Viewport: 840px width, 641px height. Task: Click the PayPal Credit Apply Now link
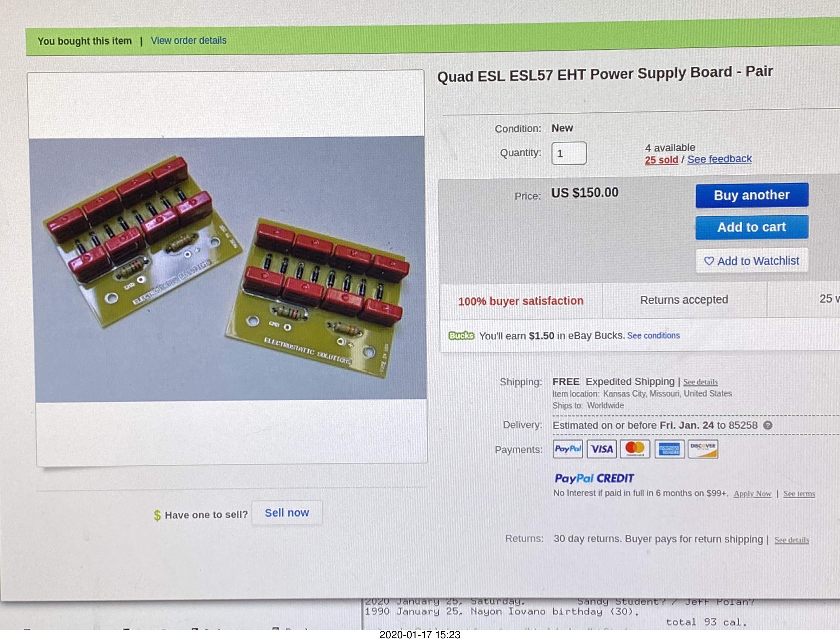(752, 494)
